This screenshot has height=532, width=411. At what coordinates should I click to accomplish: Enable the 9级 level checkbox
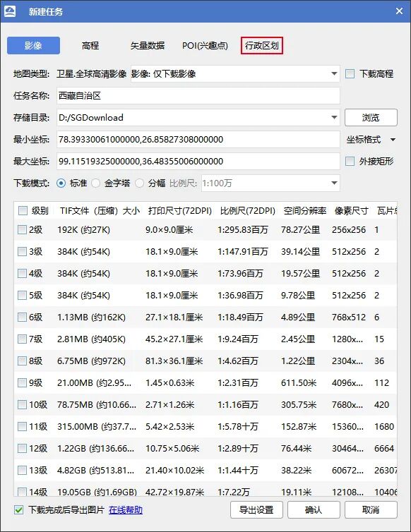pos(22,382)
